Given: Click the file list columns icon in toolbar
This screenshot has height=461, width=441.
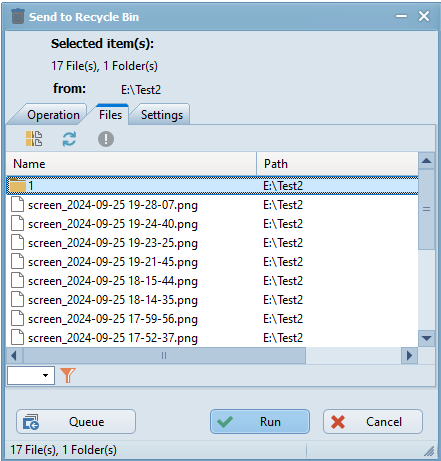Looking at the screenshot, I should pyautogui.click(x=34, y=139).
